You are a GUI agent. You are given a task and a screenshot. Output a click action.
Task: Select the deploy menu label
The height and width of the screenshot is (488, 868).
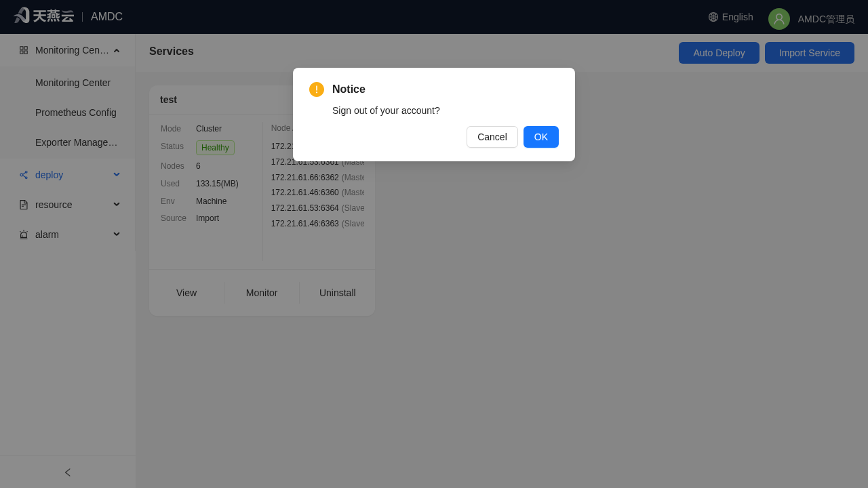tap(49, 175)
